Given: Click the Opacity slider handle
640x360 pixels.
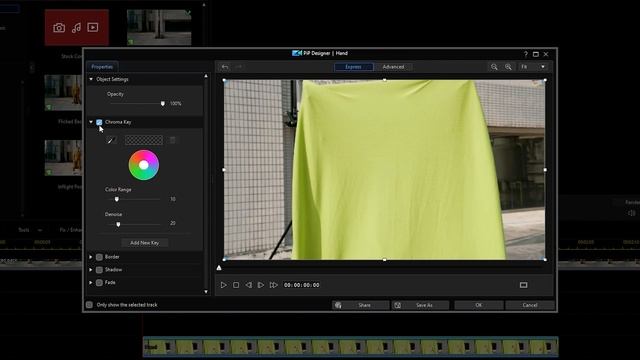Looking at the screenshot, I should tap(163, 104).
